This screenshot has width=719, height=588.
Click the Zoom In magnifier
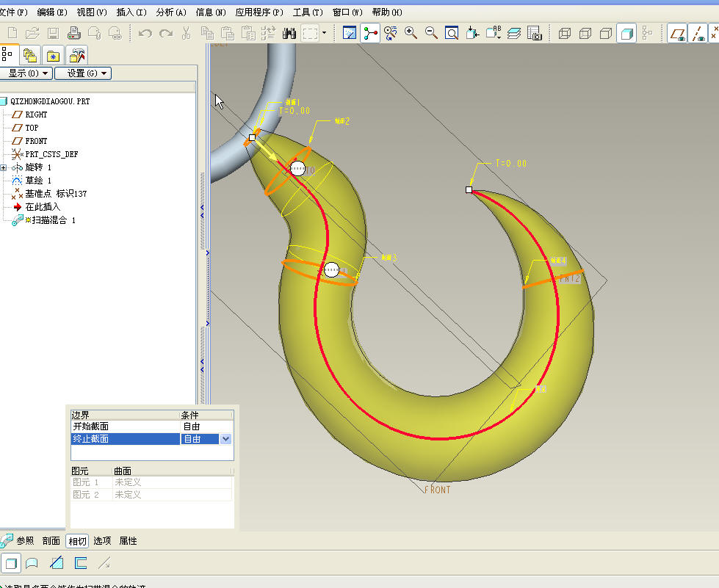click(411, 33)
